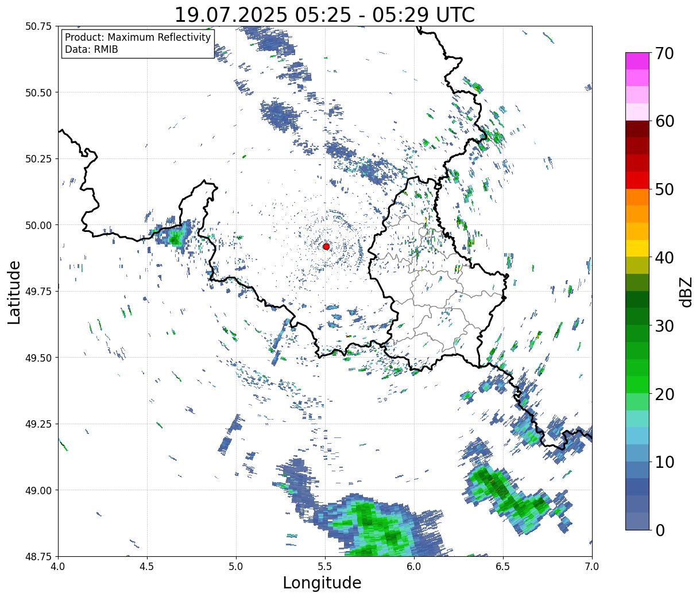Image resolution: width=700 pixels, height=597 pixels.
Task: Click the latitude tick label '49.25'
Action: click(38, 424)
